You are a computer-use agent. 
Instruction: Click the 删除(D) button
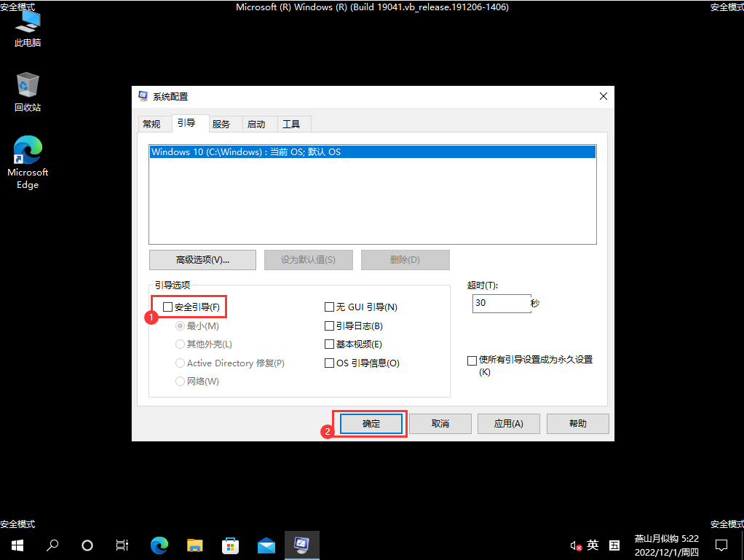(405, 260)
